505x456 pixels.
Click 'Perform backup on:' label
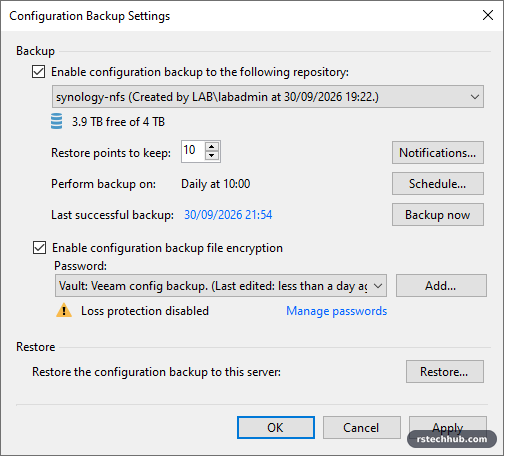coord(104,184)
